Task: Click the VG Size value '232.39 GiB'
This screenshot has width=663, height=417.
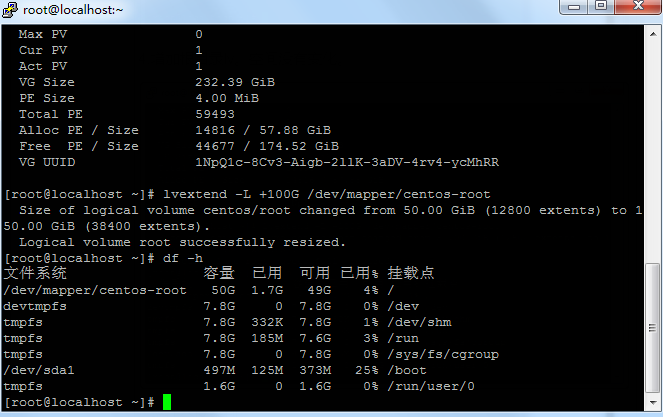Action: [235, 82]
